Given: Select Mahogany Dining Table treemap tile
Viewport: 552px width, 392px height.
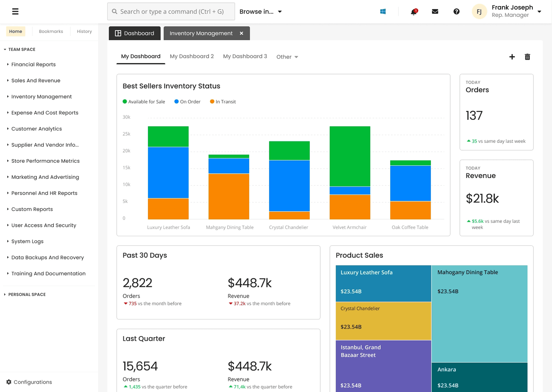Looking at the screenshot, I should click(480, 314).
